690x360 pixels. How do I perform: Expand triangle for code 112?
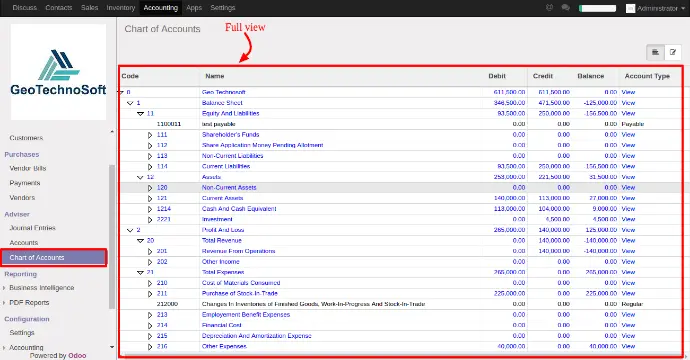point(150,146)
